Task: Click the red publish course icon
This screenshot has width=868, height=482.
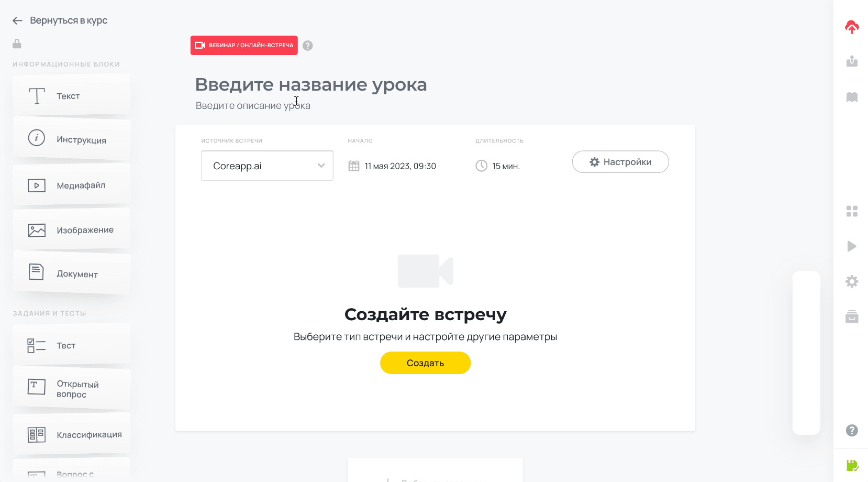Action: [852, 26]
